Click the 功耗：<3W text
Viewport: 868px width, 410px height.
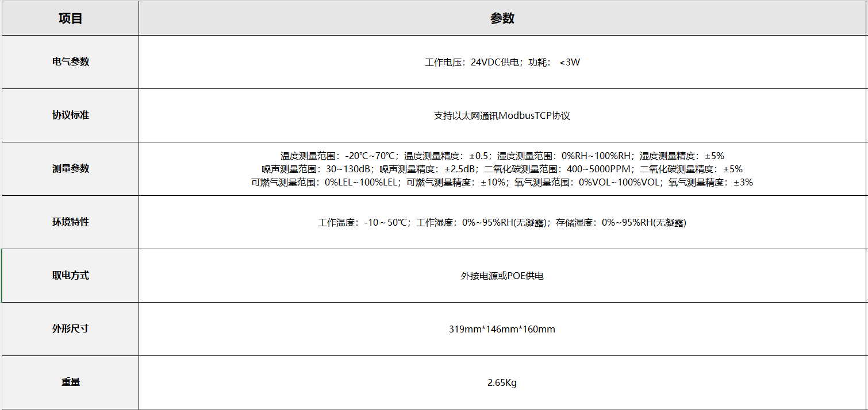554,63
